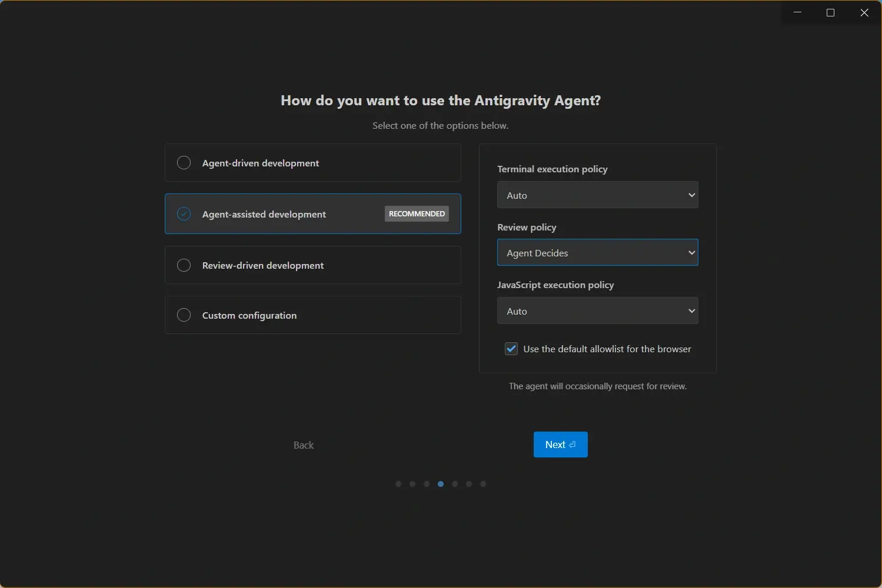Screen dimensions: 882x588
Task: Click the last pagination dot
Action: pos(483,484)
